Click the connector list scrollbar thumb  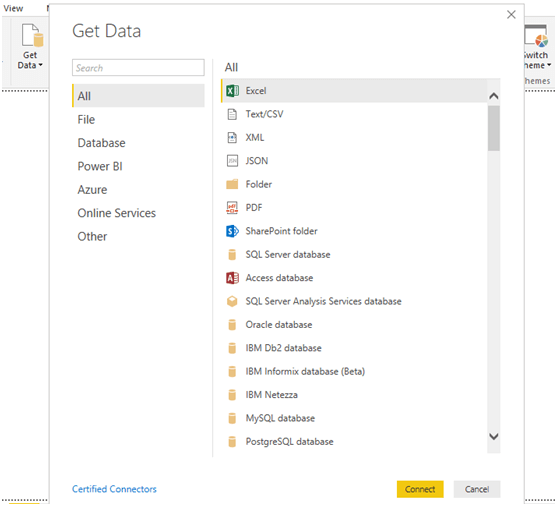(x=494, y=128)
